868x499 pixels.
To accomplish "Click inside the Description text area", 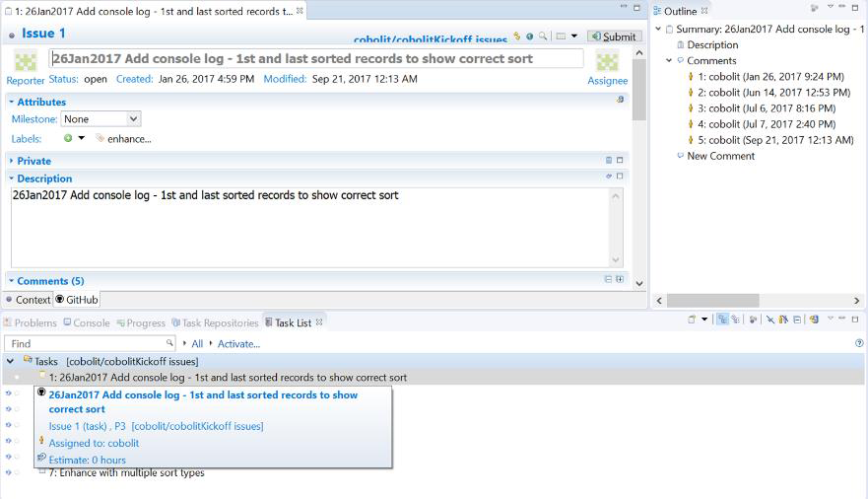I will click(x=310, y=228).
